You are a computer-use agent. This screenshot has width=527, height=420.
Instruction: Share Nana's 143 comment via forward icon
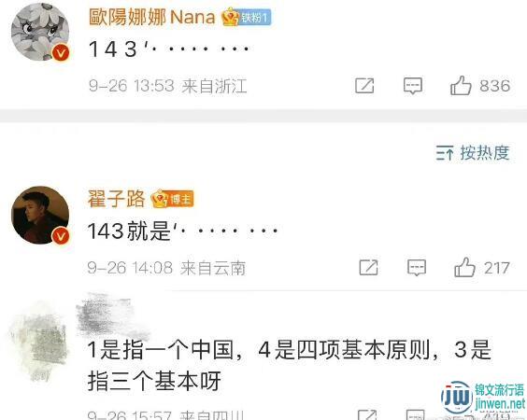[364, 86]
